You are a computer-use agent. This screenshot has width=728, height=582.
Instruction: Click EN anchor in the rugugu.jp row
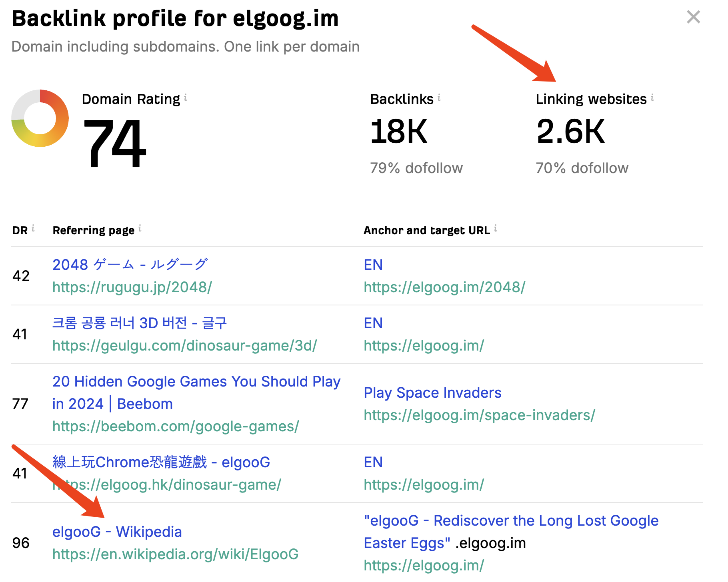click(x=373, y=265)
